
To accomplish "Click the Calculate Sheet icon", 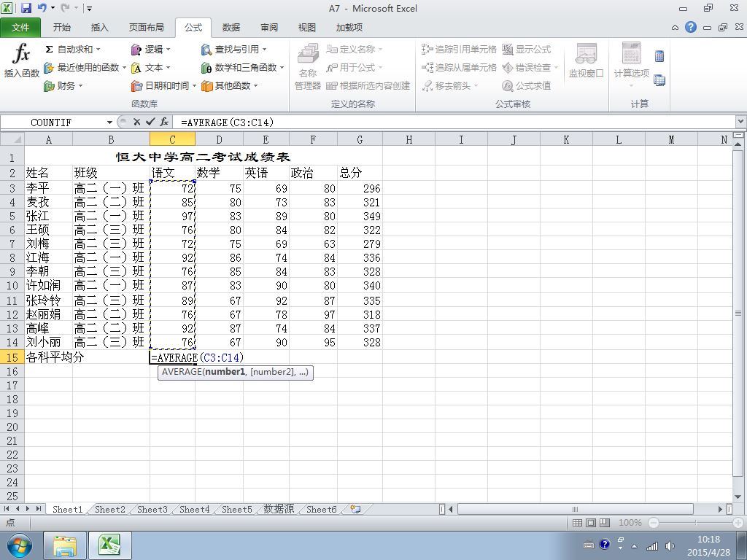I will click(x=659, y=80).
